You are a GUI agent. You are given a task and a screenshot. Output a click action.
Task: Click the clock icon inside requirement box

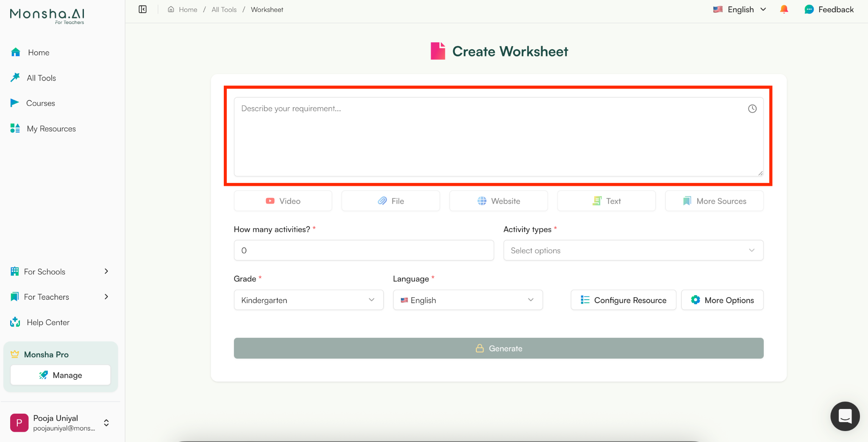click(x=752, y=108)
